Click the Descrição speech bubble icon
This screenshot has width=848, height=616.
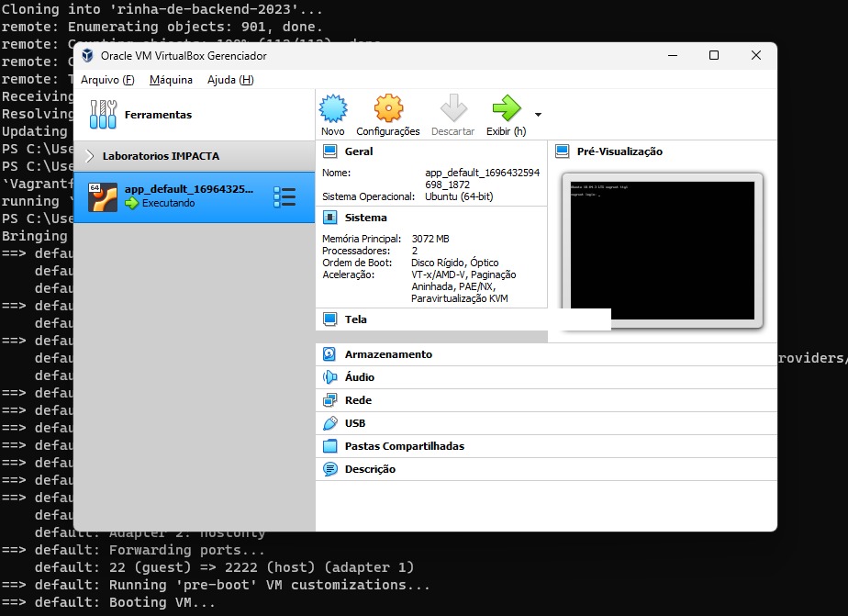(x=329, y=469)
